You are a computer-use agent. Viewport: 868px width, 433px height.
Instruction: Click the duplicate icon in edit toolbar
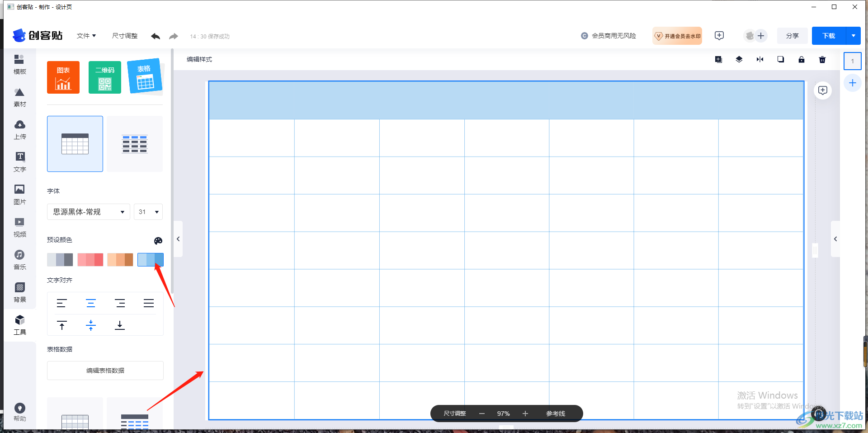pyautogui.click(x=781, y=59)
